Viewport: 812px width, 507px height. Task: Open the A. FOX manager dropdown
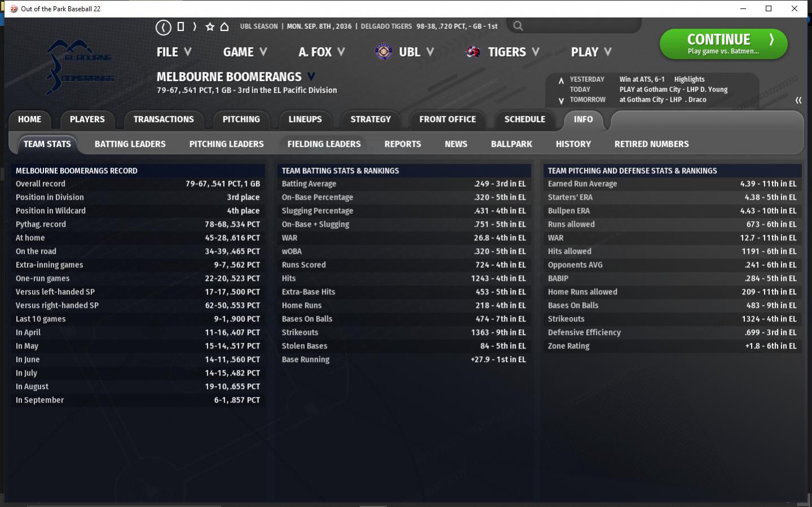pos(322,52)
